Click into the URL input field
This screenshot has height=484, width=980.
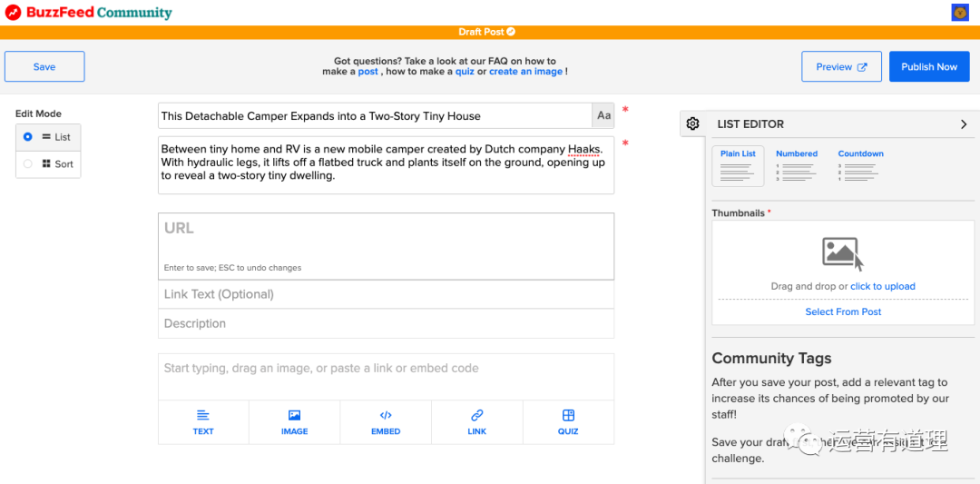(386, 238)
